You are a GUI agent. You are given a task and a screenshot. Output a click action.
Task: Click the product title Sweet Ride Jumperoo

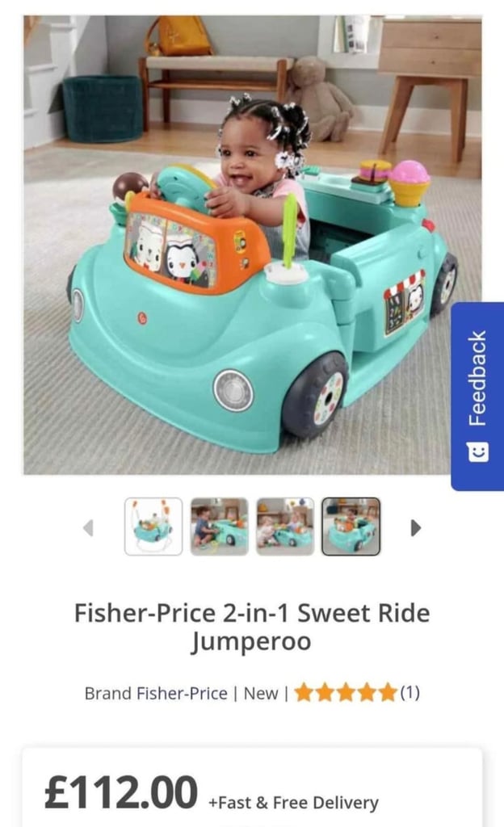(x=252, y=627)
